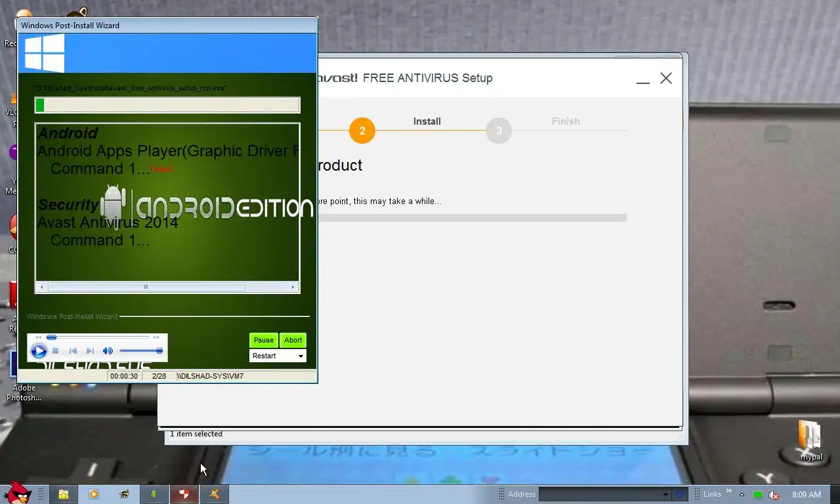Click the horizontal scrollbar in install list

[x=167, y=287]
